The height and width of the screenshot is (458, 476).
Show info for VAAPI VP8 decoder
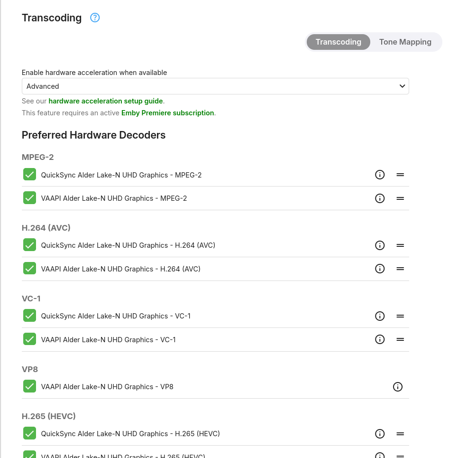(398, 387)
